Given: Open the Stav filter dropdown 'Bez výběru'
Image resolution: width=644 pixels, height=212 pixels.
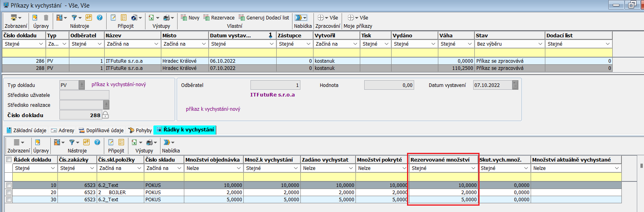Looking at the screenshot, I should [x=540, y=44].
